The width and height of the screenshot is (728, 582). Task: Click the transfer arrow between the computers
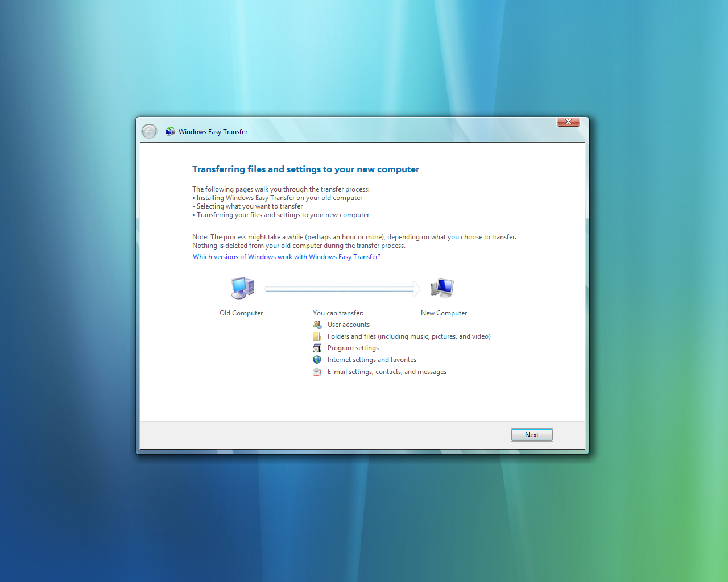342,289
